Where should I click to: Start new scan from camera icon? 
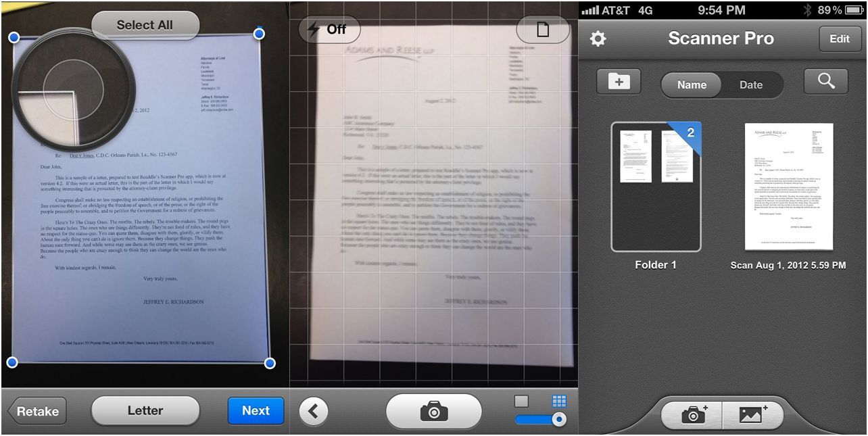692,415
